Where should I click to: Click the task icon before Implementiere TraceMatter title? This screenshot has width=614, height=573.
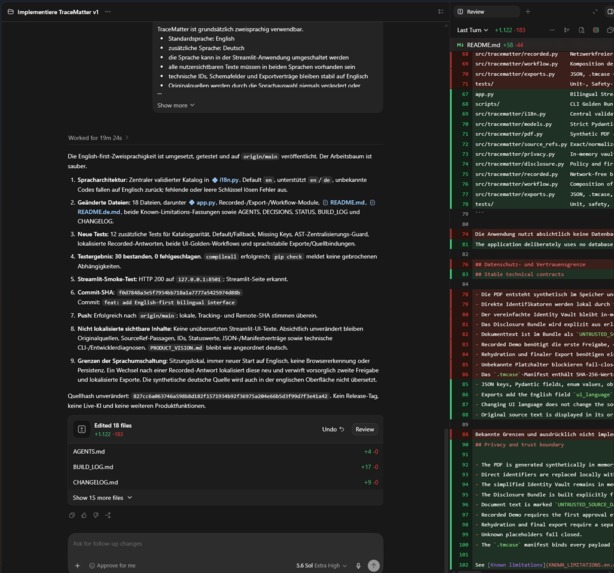11,12
